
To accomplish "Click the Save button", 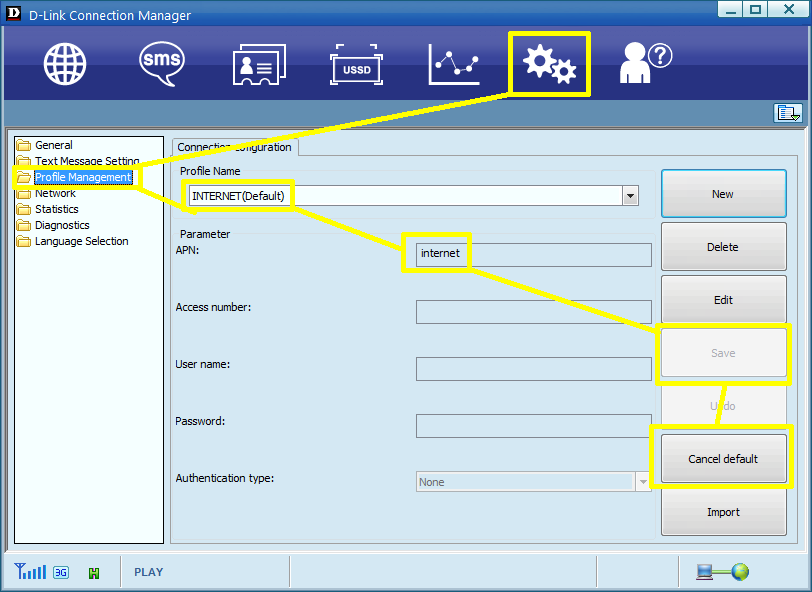I will 723,353.
